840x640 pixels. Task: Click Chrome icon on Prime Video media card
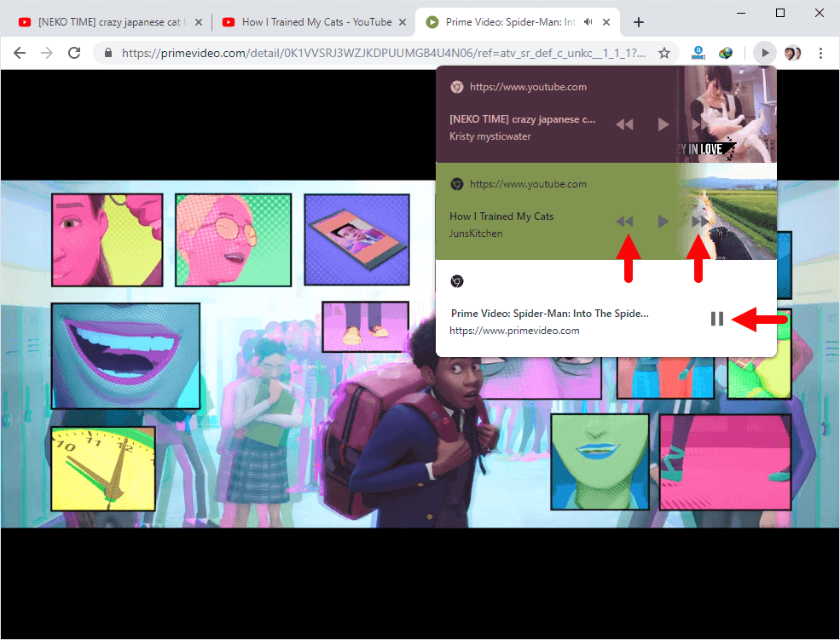tap(457, 281)
